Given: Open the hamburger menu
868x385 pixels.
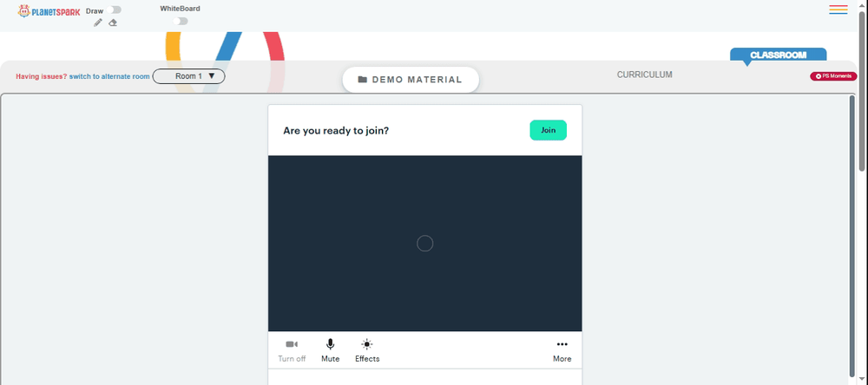Looking at the screenshot, I should click(x=838, y=10).
